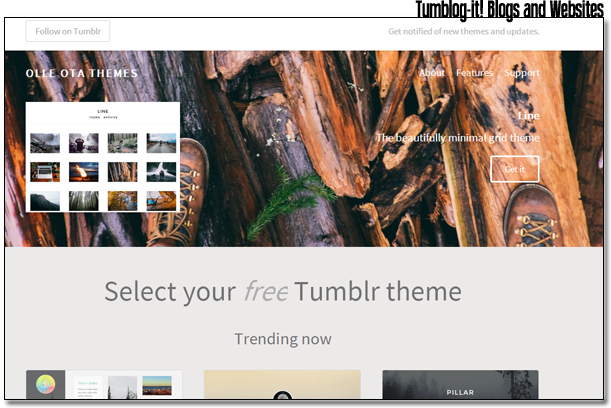
Task: Click the Trending now heading
Action: 283,339
